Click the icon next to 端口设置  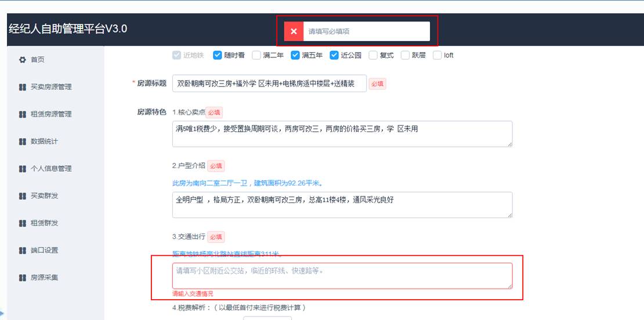(x=23, y=250)
